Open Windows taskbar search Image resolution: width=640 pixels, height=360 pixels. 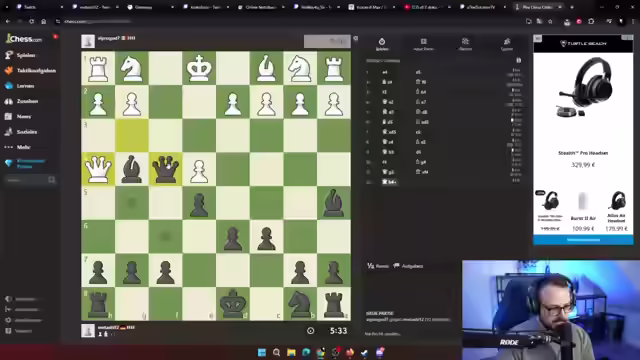(276, 352)
